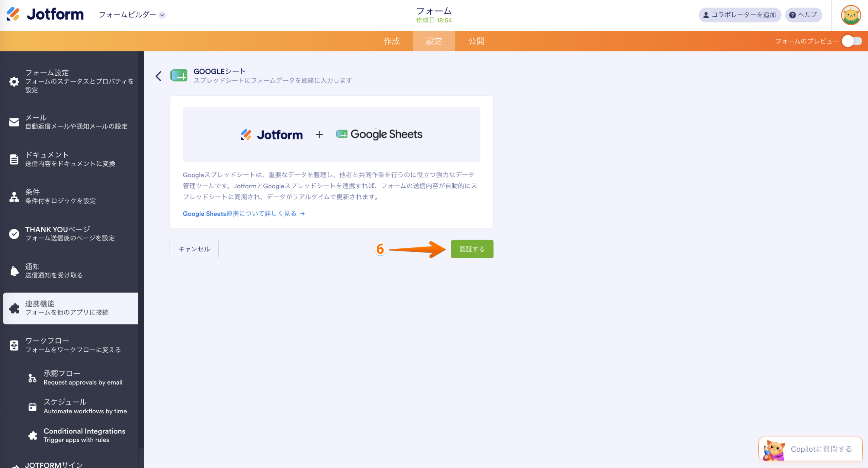The height and width of the screenshot is (468, 868).
Task: Click the コラボレーターを追加 button
Action: pos(740,15)
